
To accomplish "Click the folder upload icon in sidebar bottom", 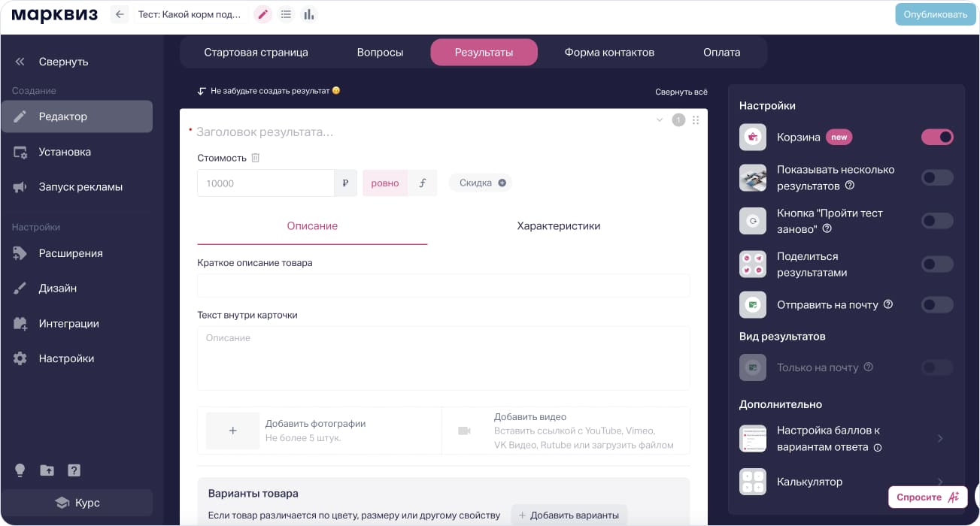I will 47,470.
